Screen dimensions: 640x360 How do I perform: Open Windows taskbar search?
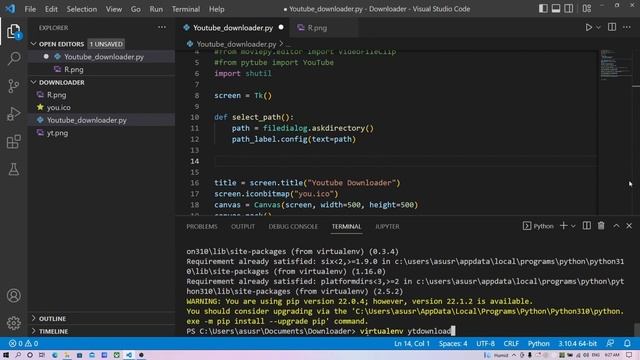point(18,355)
